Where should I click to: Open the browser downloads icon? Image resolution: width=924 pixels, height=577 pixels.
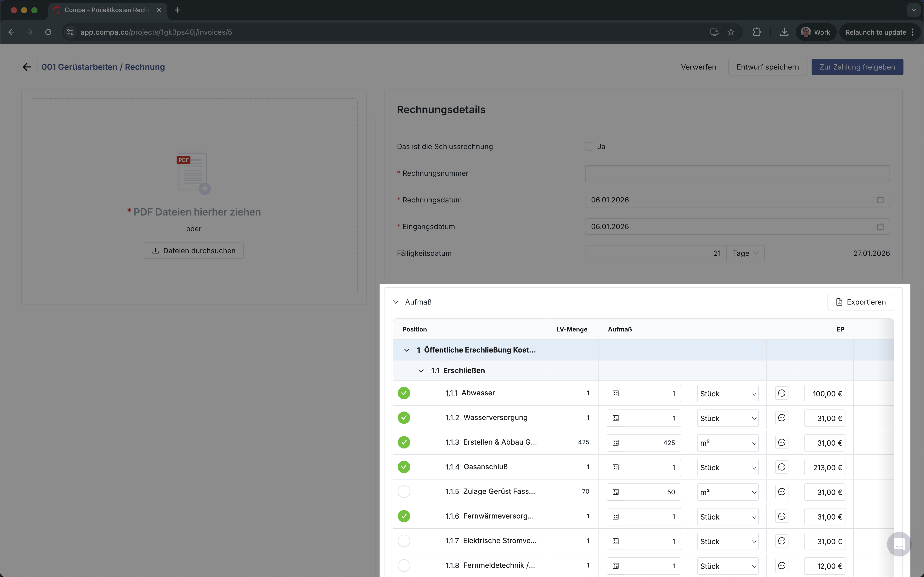(x=784, y=32)
